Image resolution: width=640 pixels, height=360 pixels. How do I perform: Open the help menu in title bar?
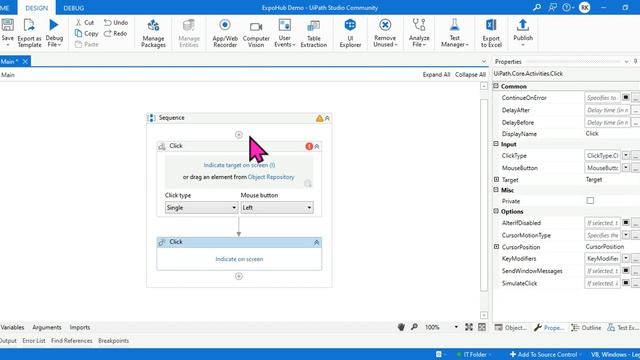567,7
